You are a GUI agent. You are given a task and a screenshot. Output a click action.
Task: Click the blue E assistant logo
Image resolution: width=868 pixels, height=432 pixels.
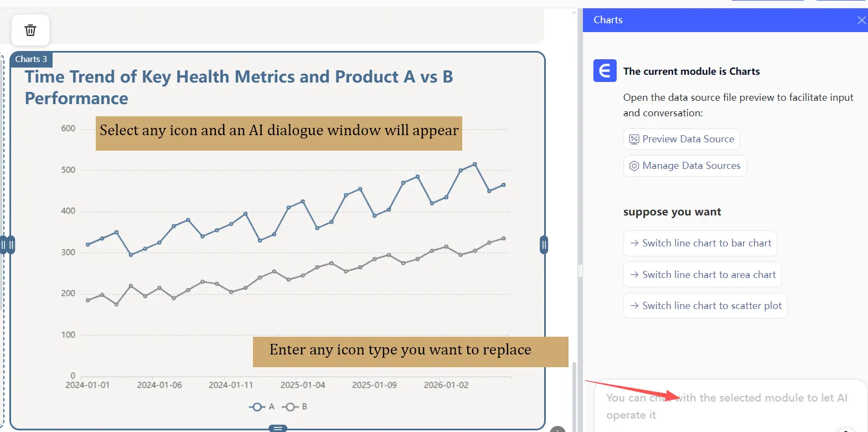[x=604, y=71]
